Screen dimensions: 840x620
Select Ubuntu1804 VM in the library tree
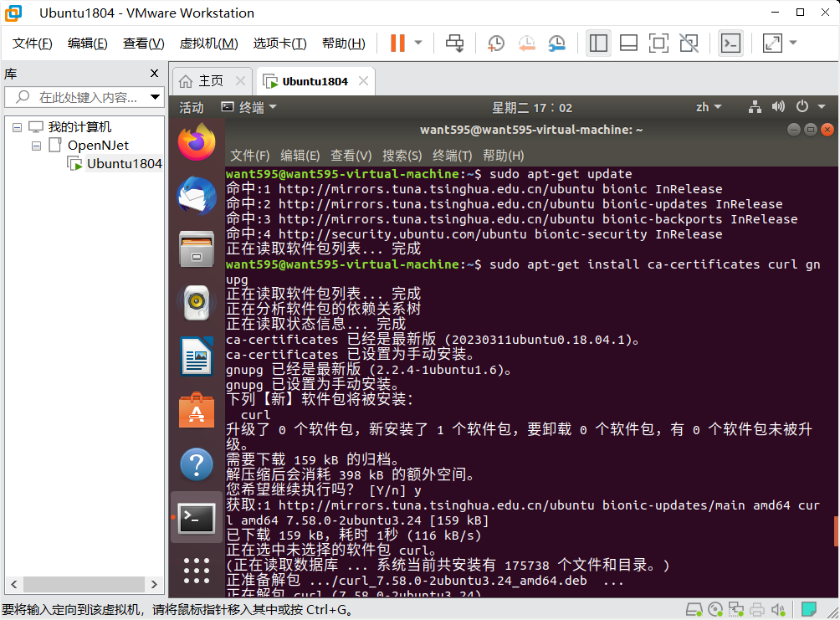pyautogui.click(x=125, y=163)
